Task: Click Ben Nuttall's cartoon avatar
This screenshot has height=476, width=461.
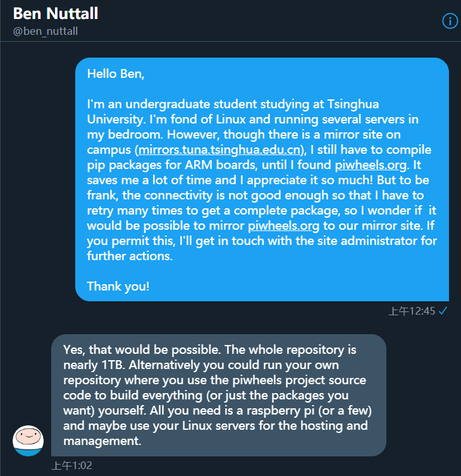Action: click(28, 441)
